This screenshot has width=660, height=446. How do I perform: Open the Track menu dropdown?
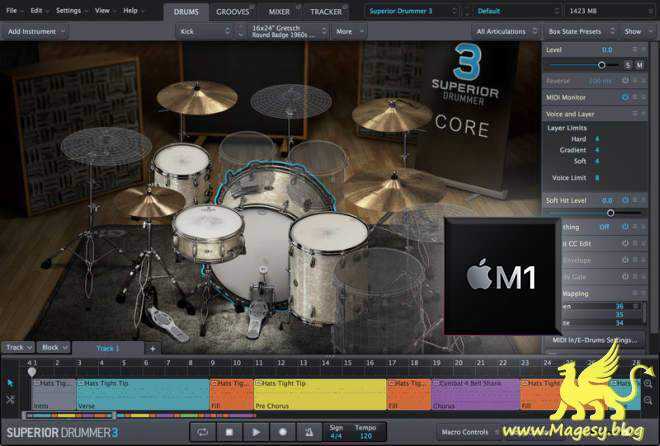[x=18, y=348]
